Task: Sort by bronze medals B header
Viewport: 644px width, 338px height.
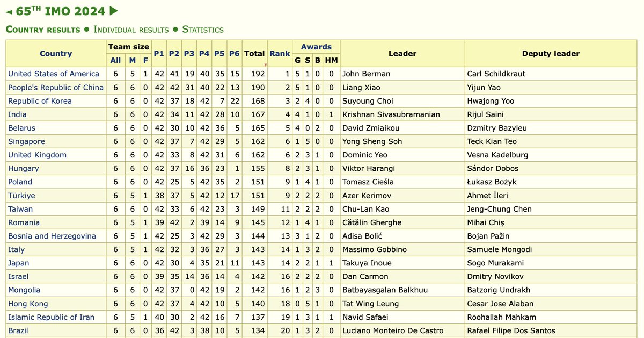Action: point(318,60)
